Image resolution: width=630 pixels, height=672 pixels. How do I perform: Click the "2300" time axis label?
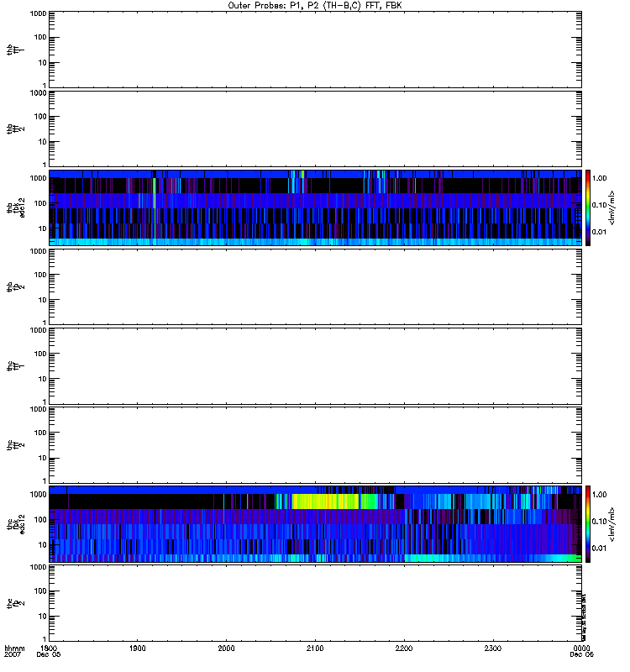493,648
